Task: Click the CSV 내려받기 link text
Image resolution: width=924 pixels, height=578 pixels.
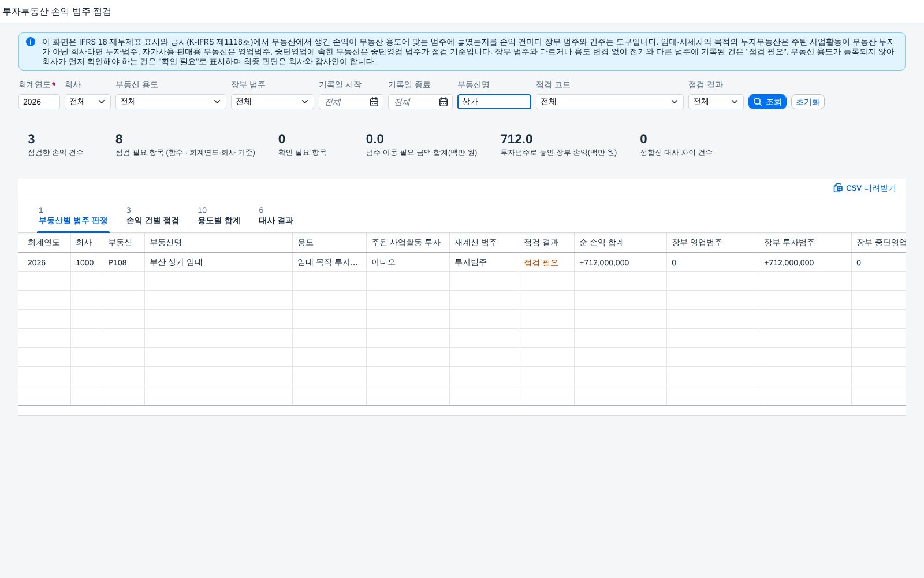Action: pos(871,188)
